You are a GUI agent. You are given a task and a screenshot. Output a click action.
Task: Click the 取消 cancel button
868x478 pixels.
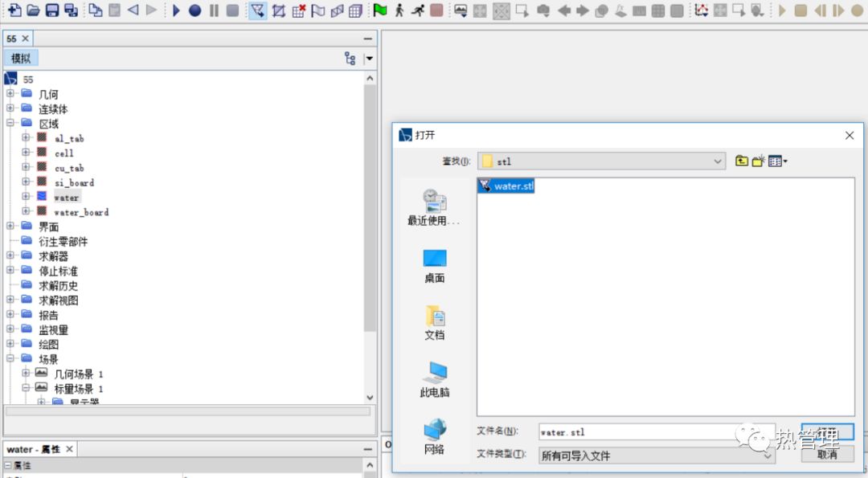pos(827,455)
